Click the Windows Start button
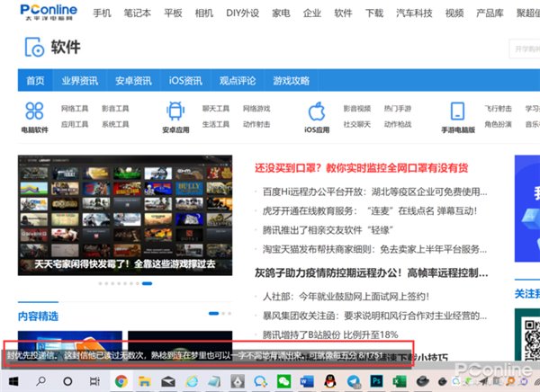This screenshot has height=392, width=540. 13,381
